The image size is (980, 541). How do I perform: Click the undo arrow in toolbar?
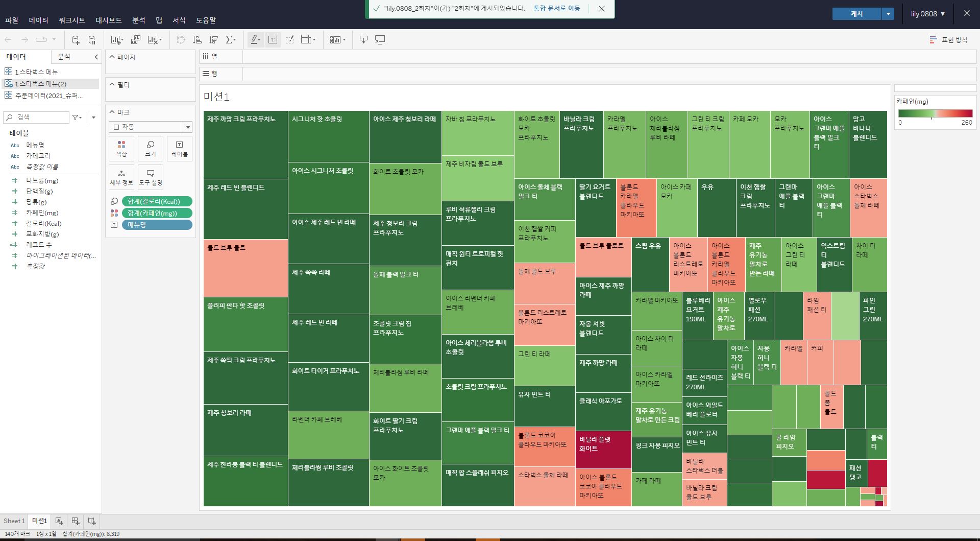pyautogui.click(x=8, y=40)
